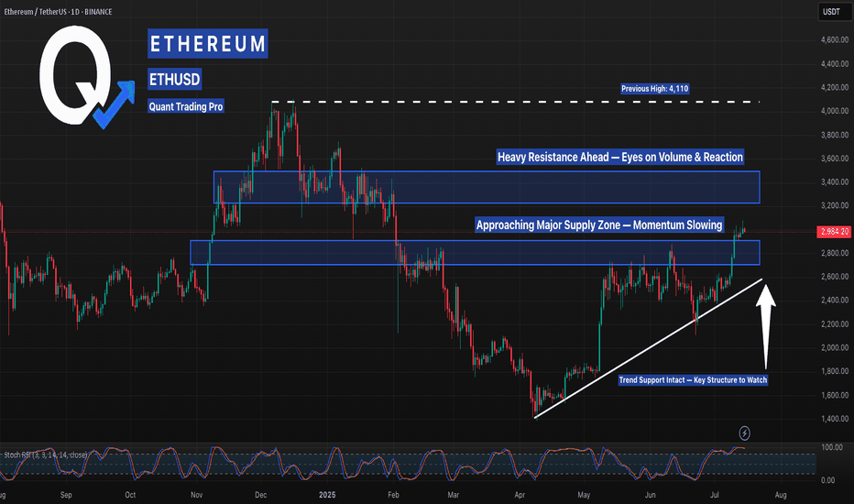Click the Nov label on the time axis
This screenshot has height=504, width=854.
(x=197, y=495)
